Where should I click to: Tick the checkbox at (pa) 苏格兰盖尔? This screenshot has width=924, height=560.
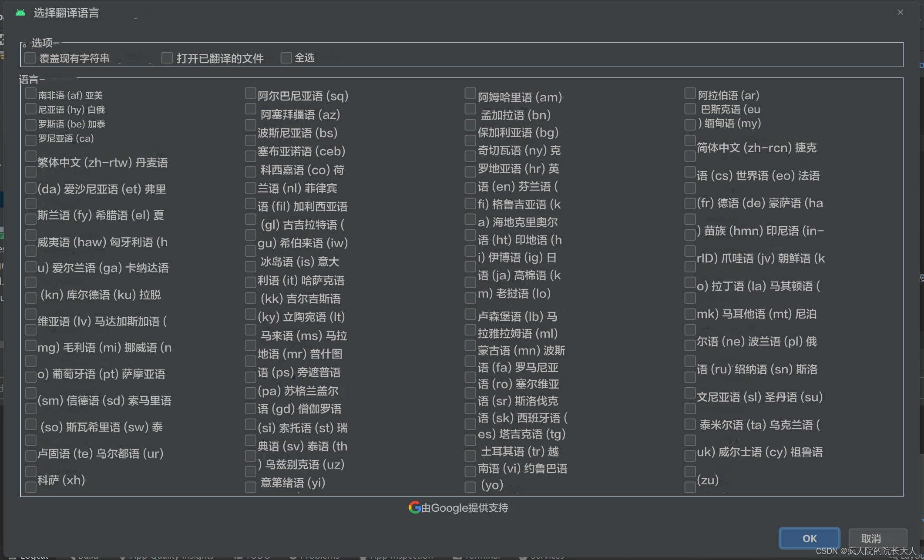(x=250, y=392)
